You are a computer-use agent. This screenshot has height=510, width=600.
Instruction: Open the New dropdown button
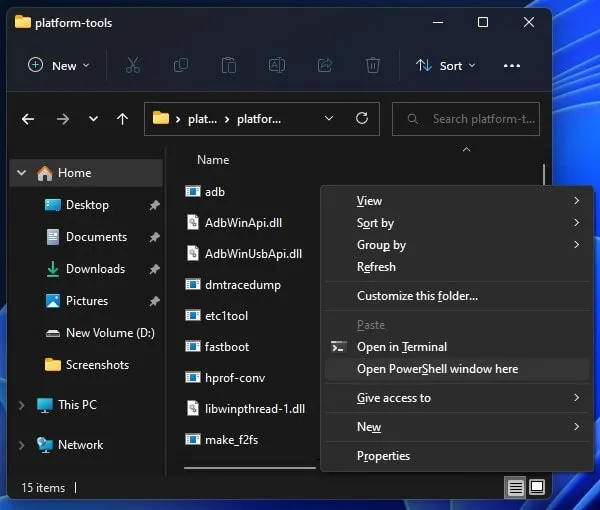[x=59, y=66]
